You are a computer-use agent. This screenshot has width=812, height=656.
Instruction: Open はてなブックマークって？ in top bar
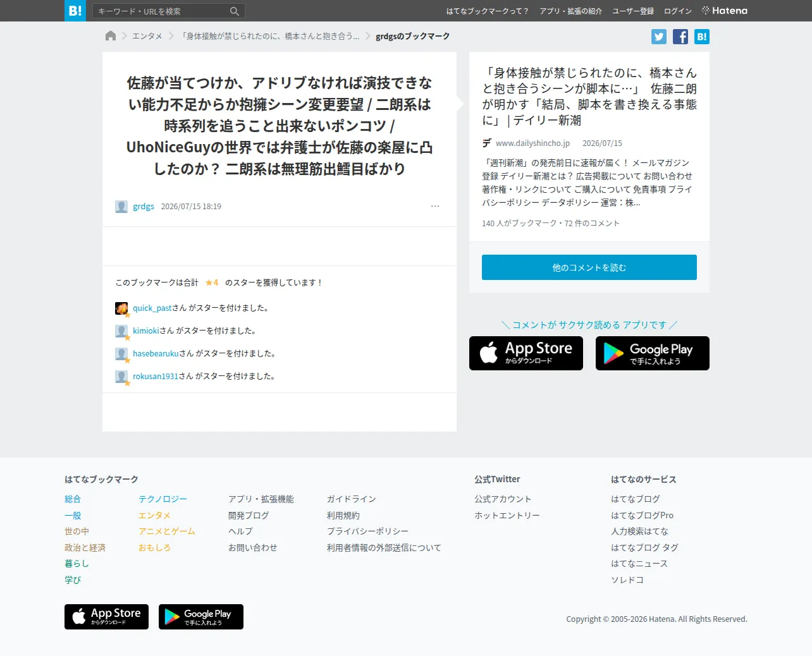click(488, 11)
